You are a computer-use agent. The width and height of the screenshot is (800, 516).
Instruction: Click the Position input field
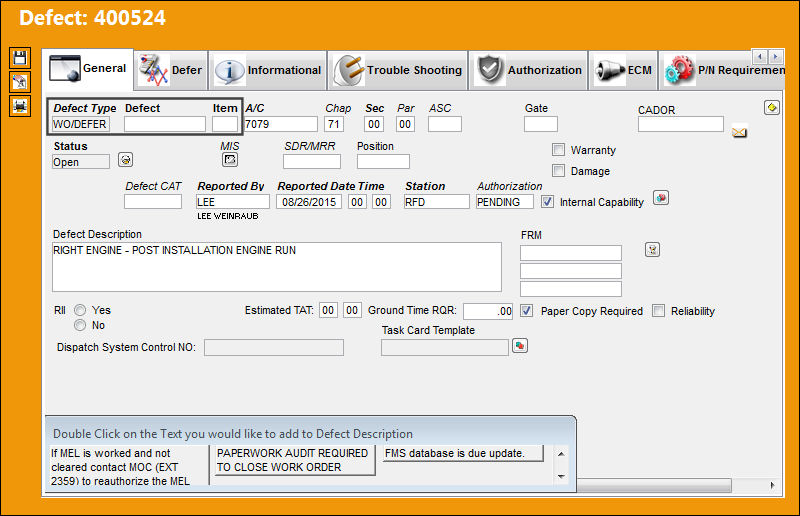pyautogui.click(x=383, y=161)
